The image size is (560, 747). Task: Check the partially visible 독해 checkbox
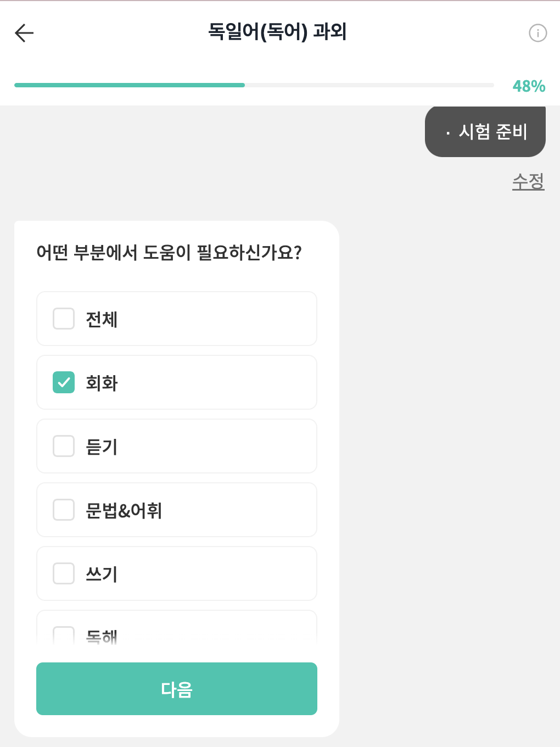point(64,635)
